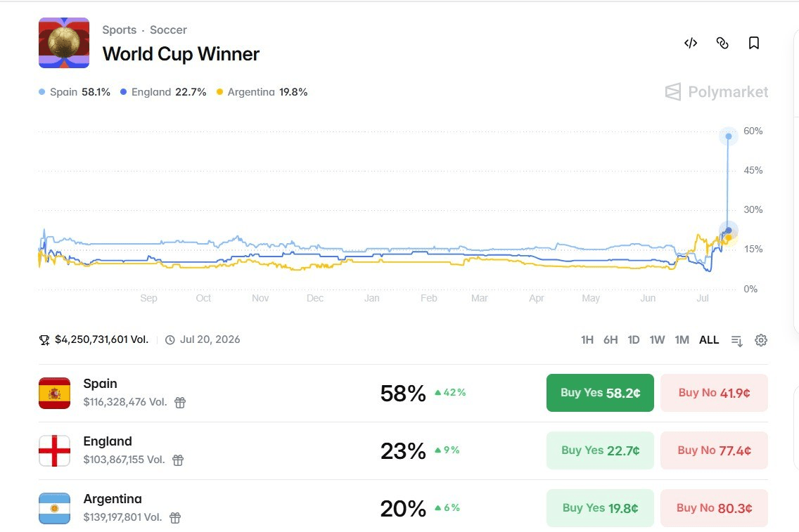Click the chart sort/filter lines icon
Viewport: 799px width, 532px height.
[737, 341]
